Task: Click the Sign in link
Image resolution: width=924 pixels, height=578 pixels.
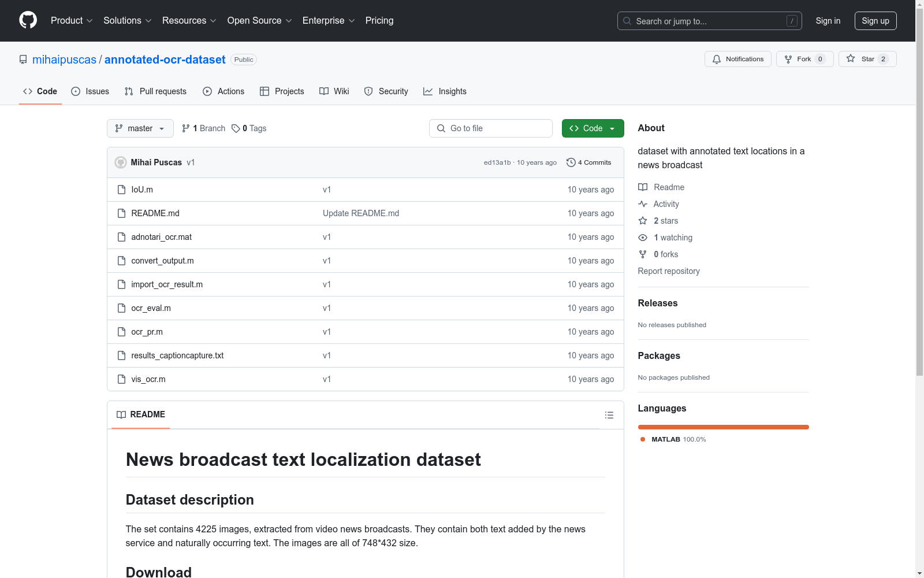Action: [x=828, y=21]
